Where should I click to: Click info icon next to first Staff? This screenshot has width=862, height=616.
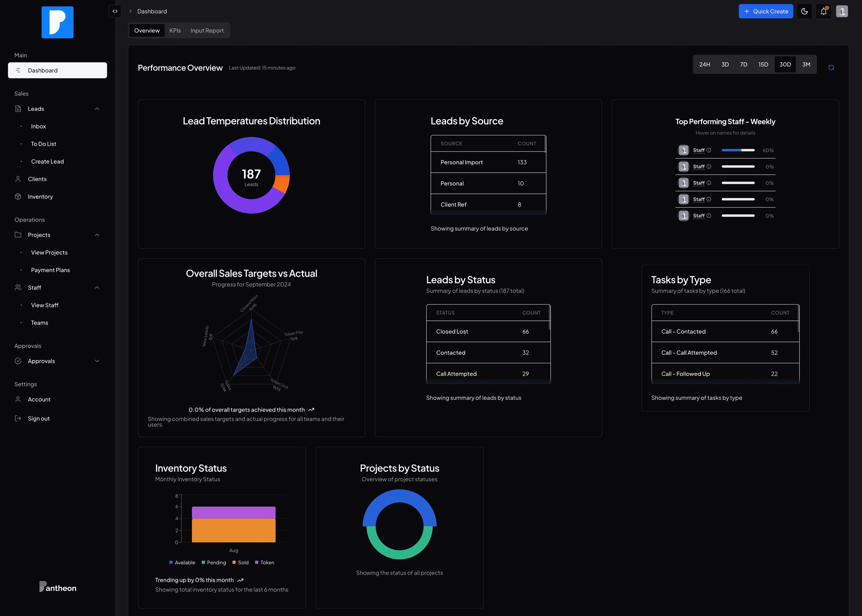point(709,150)
